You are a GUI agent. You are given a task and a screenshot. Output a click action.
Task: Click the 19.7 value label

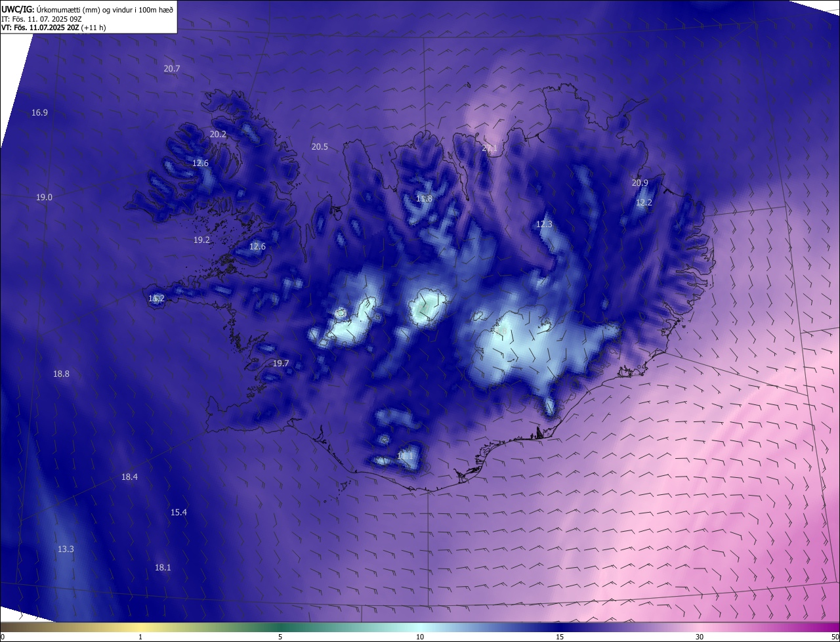(281, 363)
